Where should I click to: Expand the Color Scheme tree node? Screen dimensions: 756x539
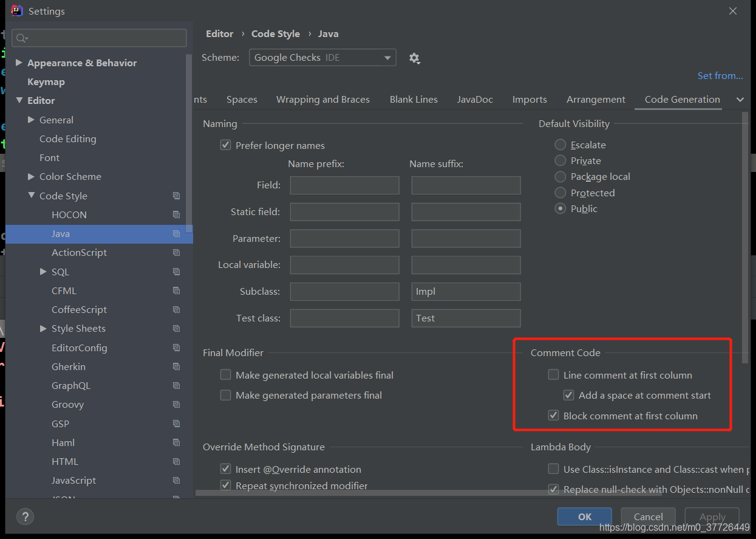pyautogui.click(x=31, y=176)
